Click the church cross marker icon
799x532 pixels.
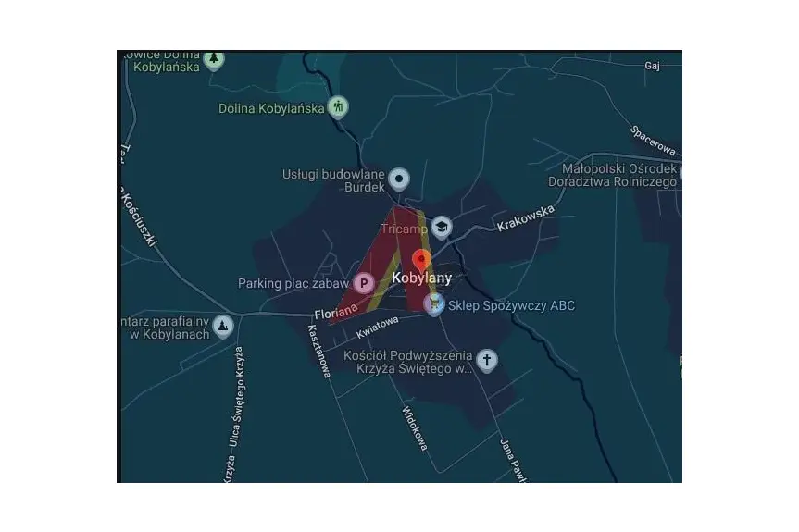pyautogui.click(x=486, y=360)
